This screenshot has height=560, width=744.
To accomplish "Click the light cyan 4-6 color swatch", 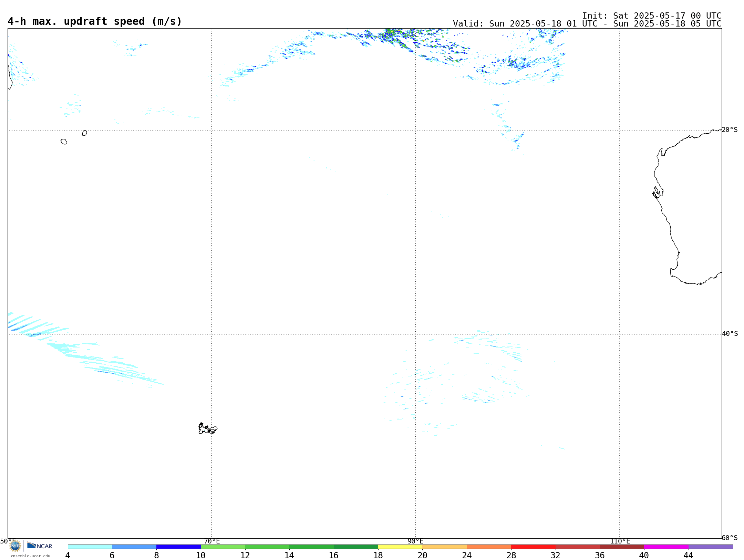I will [90, 547].
